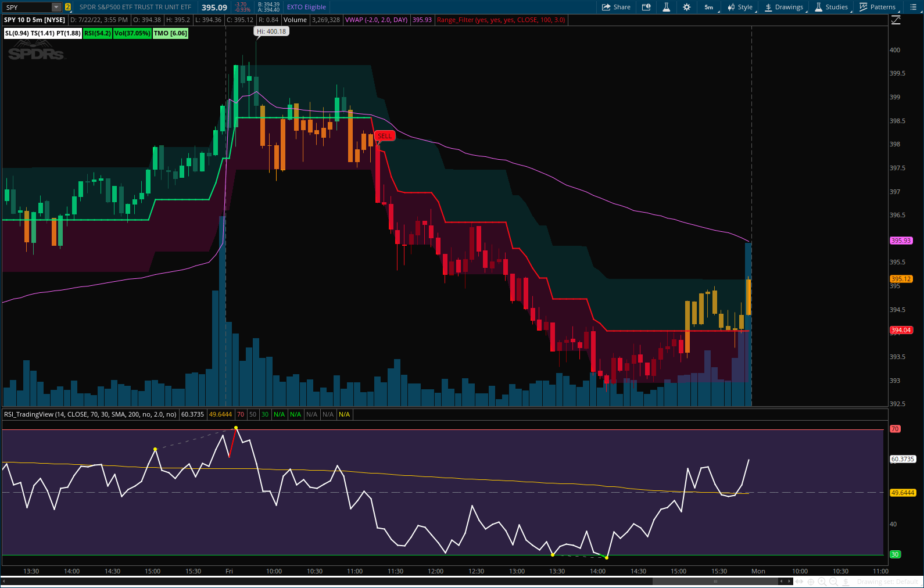This screenshot has height=588, width=924.
Task: Open chart settings gear icon
Action: click(x=687, y=7)
